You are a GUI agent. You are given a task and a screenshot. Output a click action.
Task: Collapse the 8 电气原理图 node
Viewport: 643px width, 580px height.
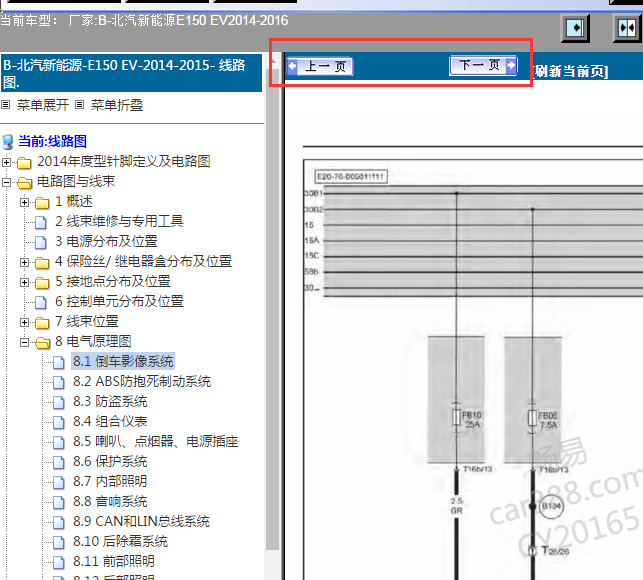point(24,343)
